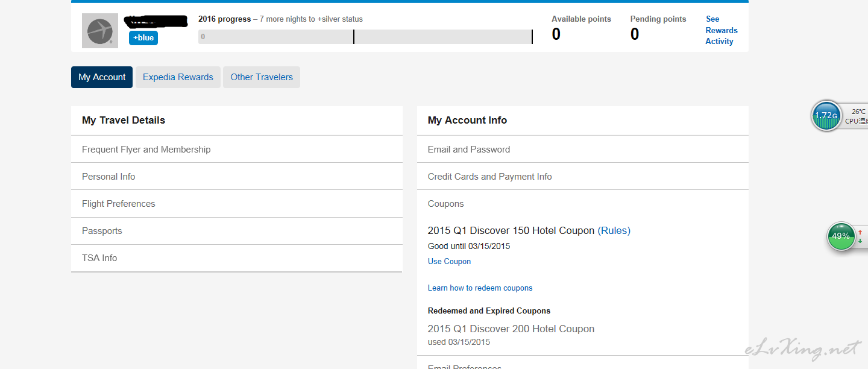Click the My Travel Details heading
The height and width of the screenshot is (369, 868).
coord(124,121)
